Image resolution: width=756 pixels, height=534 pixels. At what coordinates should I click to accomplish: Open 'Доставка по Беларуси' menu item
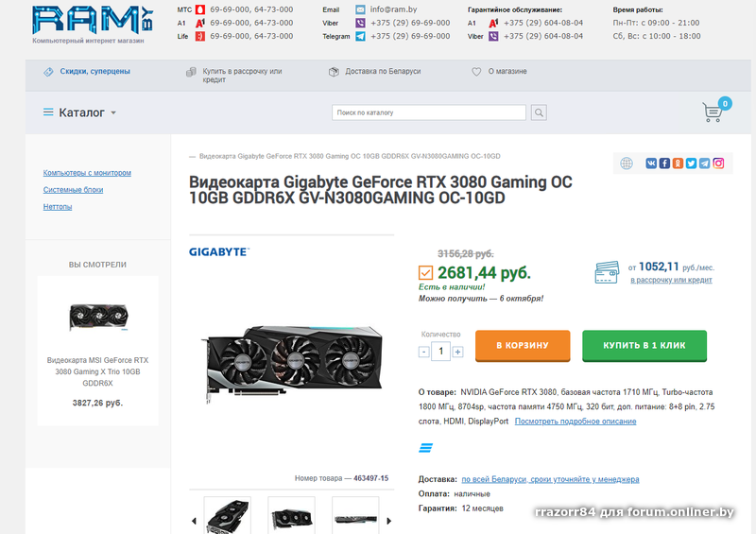[x=383, y=72]
